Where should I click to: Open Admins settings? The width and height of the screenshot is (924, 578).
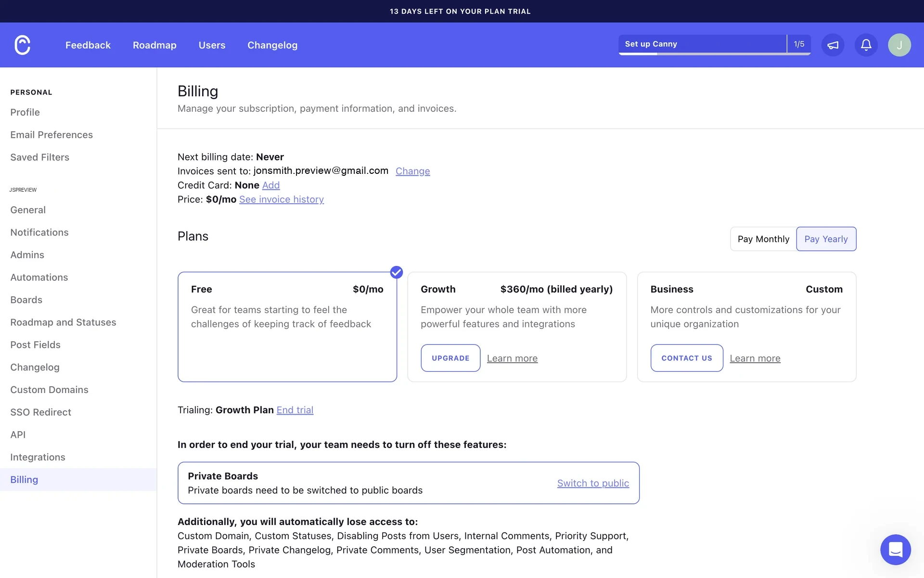pos(27,255)
